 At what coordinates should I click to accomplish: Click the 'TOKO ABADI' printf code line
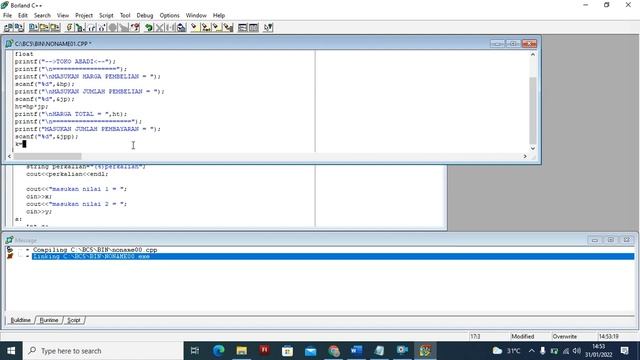point(65,62)
